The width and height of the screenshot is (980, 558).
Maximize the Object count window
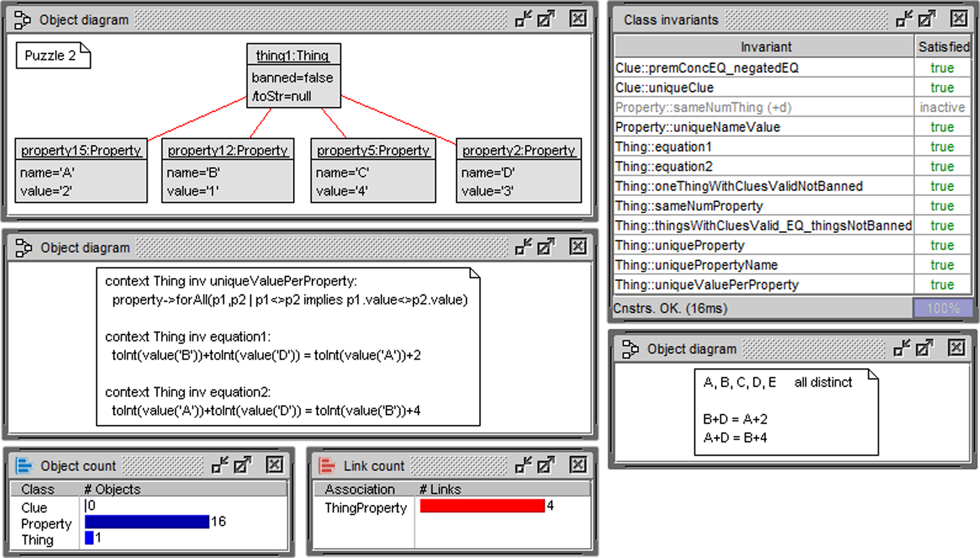coord(243,465)
